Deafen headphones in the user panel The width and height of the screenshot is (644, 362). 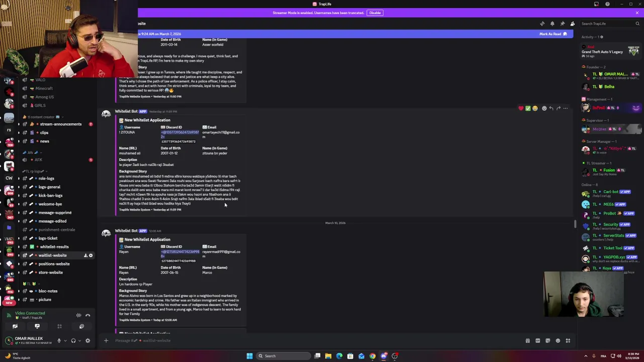(x=73, y=341)
